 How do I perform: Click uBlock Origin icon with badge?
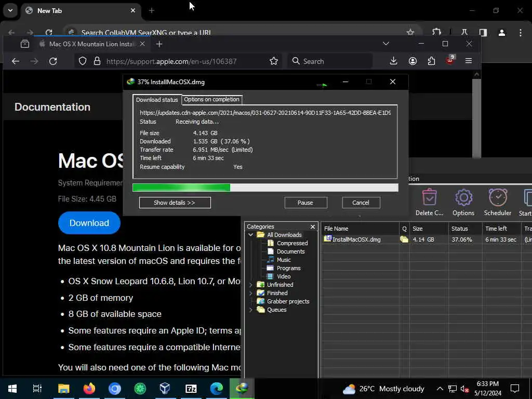pyautogui.click(x=450, y=60)
